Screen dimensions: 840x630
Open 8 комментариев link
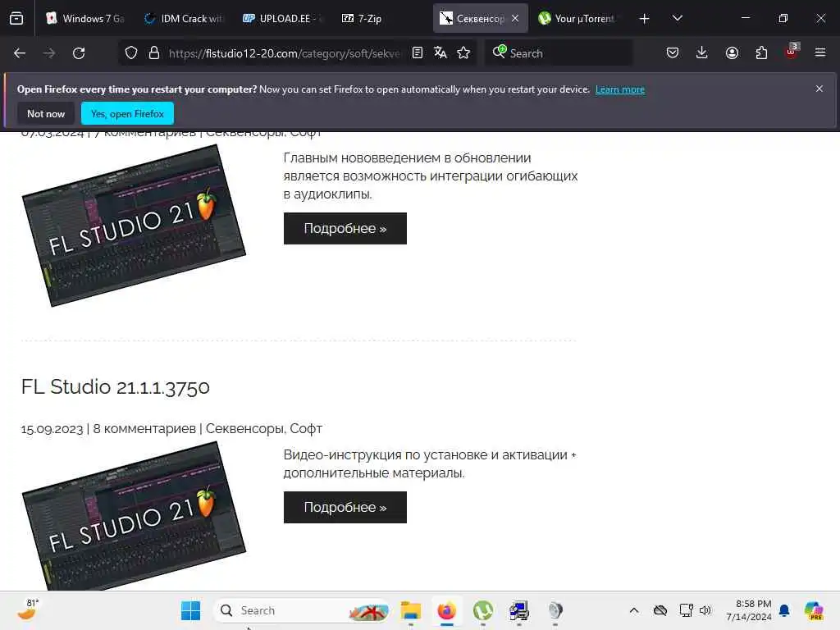[144, 428]
